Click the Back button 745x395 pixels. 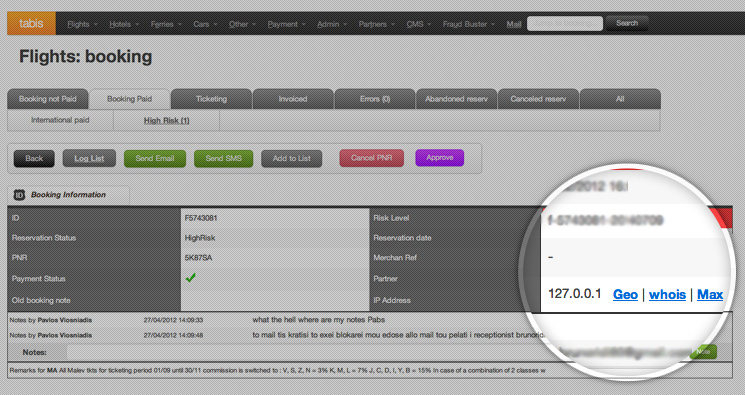(x=34, y=158)
